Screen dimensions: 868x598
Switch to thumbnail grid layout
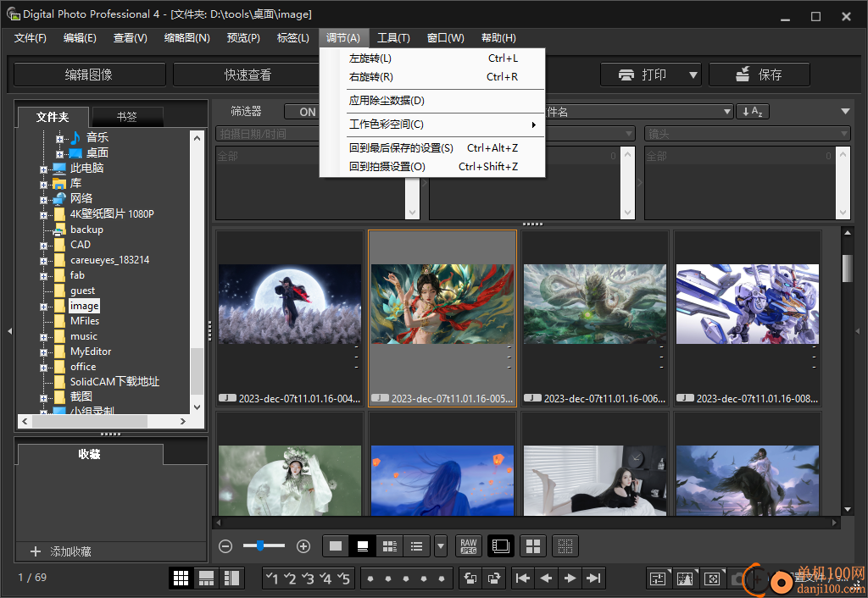point(181,579)
